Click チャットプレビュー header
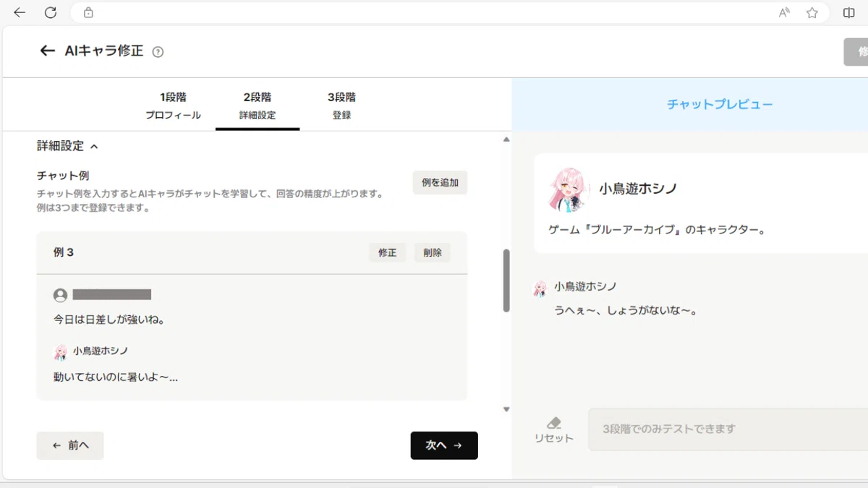The width and height of the screenshot is (868, 488). point(720,104)
